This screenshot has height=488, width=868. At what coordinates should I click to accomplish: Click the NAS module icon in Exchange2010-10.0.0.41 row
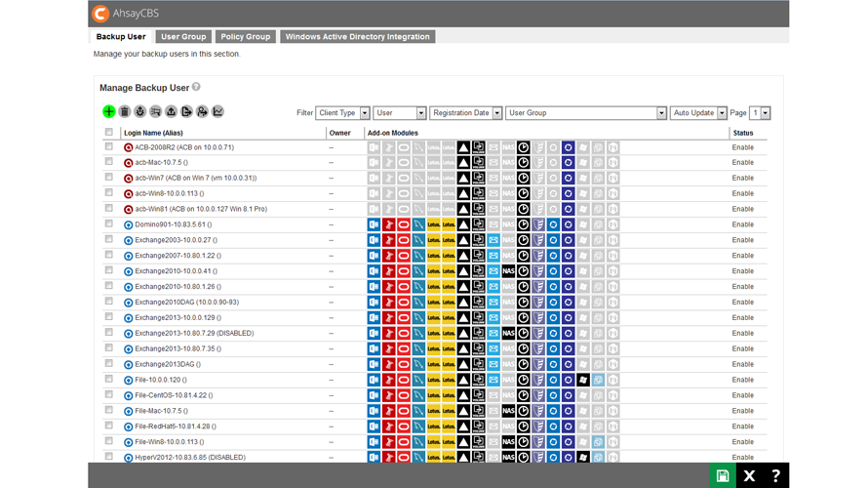508,271
